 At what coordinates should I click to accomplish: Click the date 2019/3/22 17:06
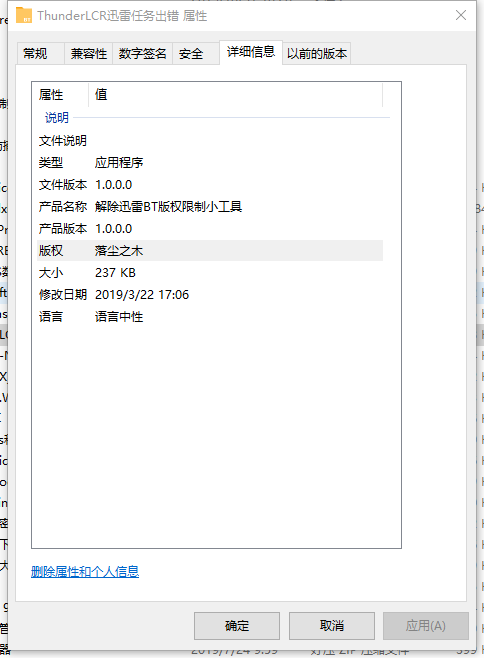coord(142,295)
